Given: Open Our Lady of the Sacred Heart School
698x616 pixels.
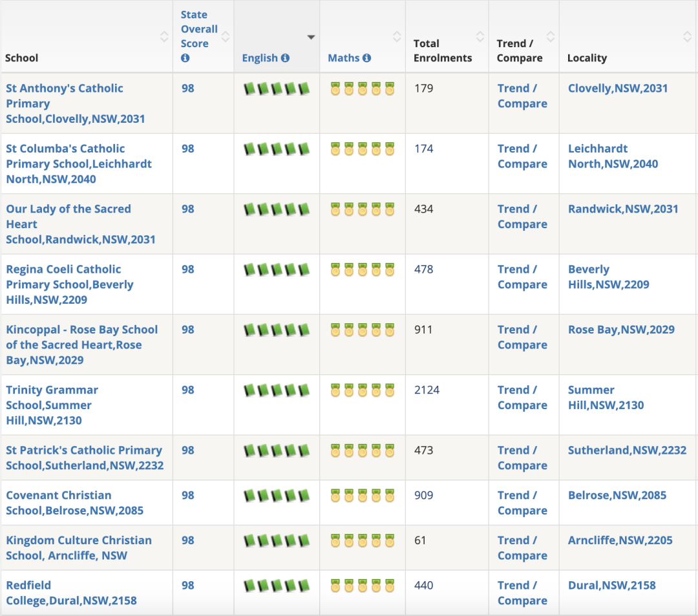Looking at the screenshot, I should click(x=81, y=224).
